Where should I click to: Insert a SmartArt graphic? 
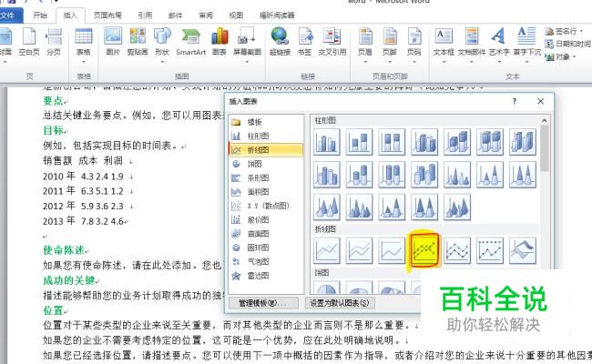pyautogui.click(x=190, y=42)
